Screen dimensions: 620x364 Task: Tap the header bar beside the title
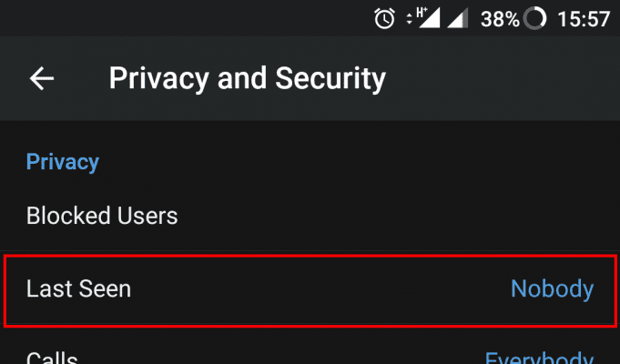coord(503,78)
